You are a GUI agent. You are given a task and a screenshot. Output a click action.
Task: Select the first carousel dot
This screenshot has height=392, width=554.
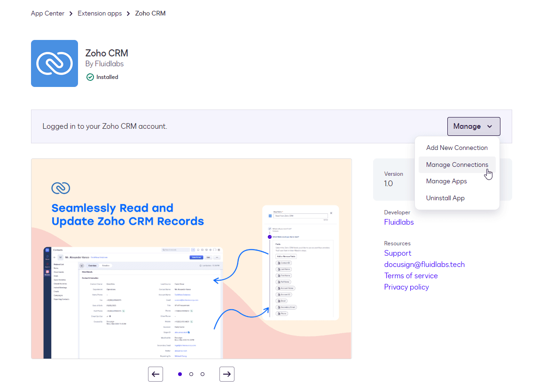(x=180, y=374)
